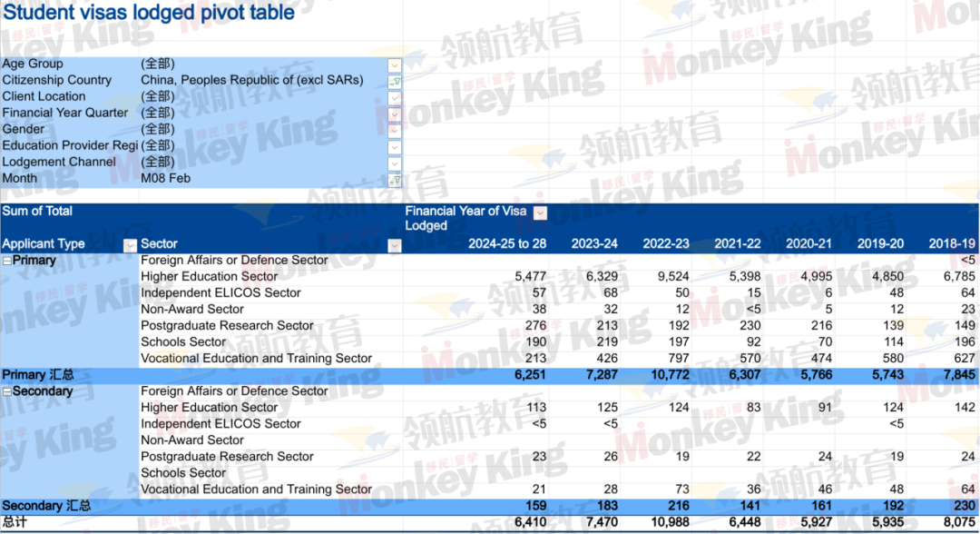The height and width of the screenshot is (534, 980).
Task: Open the Financial Year of Visa Lodged dropdown
Action: click(541, 213)
